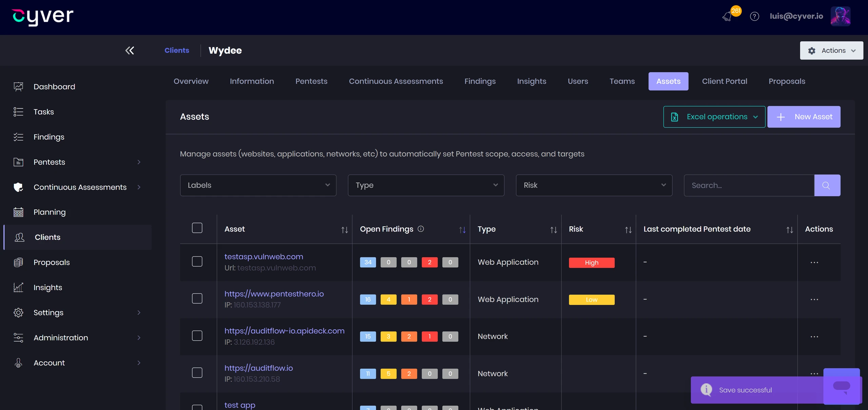Image resolution: width=868 pixels, height=410 pixels.
Task: Open the Labels filter dropdown
Action: 258,185
